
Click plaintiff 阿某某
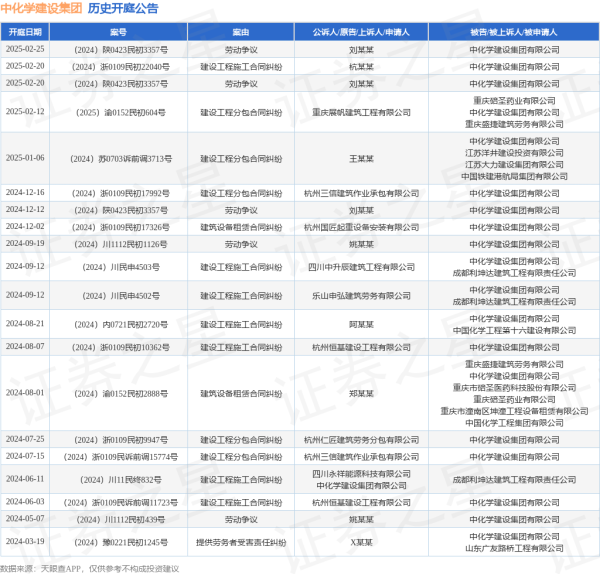point(361,325)
